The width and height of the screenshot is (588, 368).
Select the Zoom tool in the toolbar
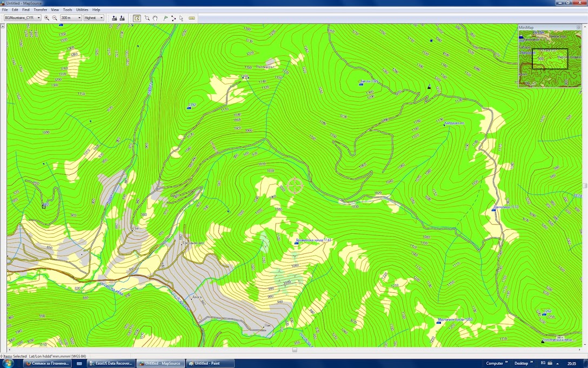click(x=147, y=18)
